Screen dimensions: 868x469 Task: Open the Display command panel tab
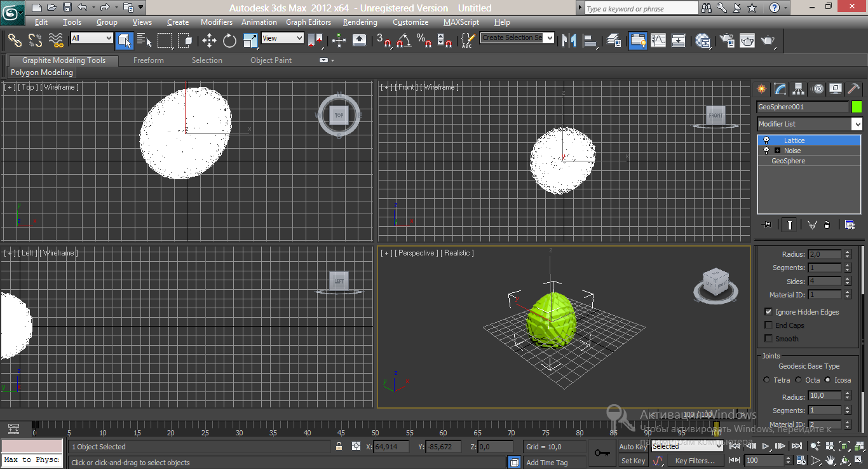point(836,89)
